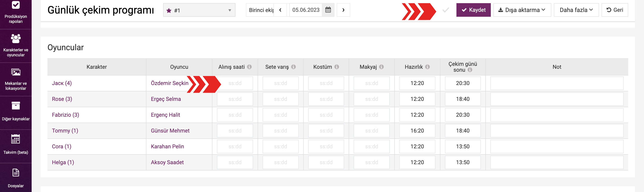
Task: Open actor Aksoy Saadet link
Action: point(167,162)
